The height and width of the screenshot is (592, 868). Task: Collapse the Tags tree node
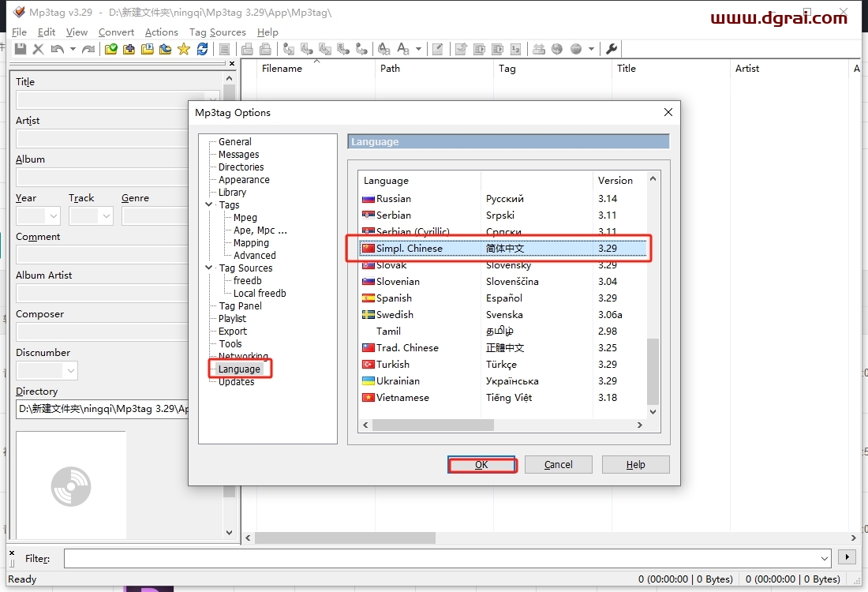point(208,204)
